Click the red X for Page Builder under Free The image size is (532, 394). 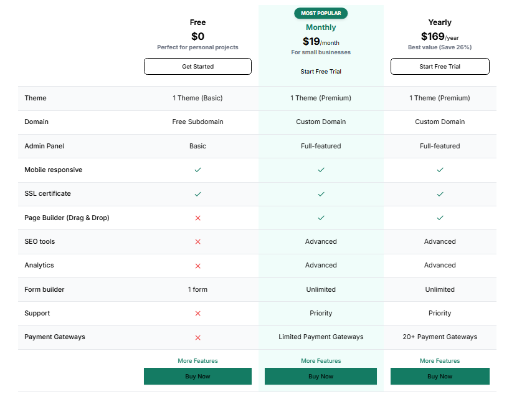click(197, 218)
